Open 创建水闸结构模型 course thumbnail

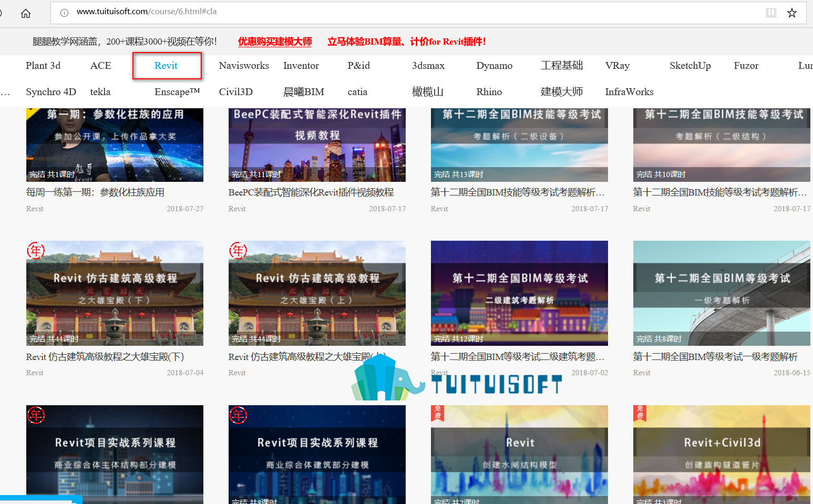[519, 455]
